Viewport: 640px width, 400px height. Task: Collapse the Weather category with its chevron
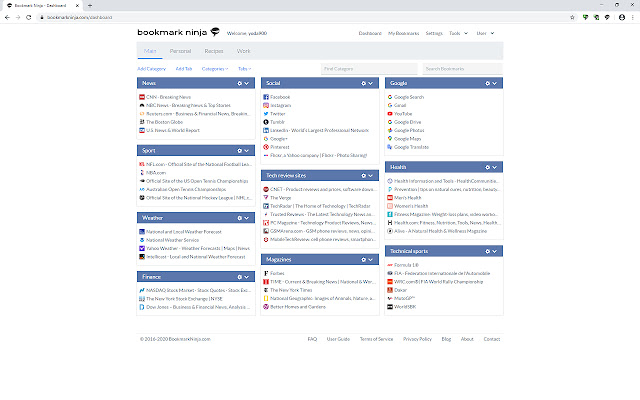[247, 218]
